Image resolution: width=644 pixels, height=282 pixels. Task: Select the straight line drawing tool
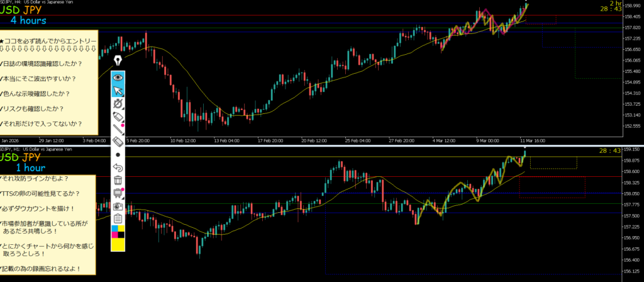118,130
